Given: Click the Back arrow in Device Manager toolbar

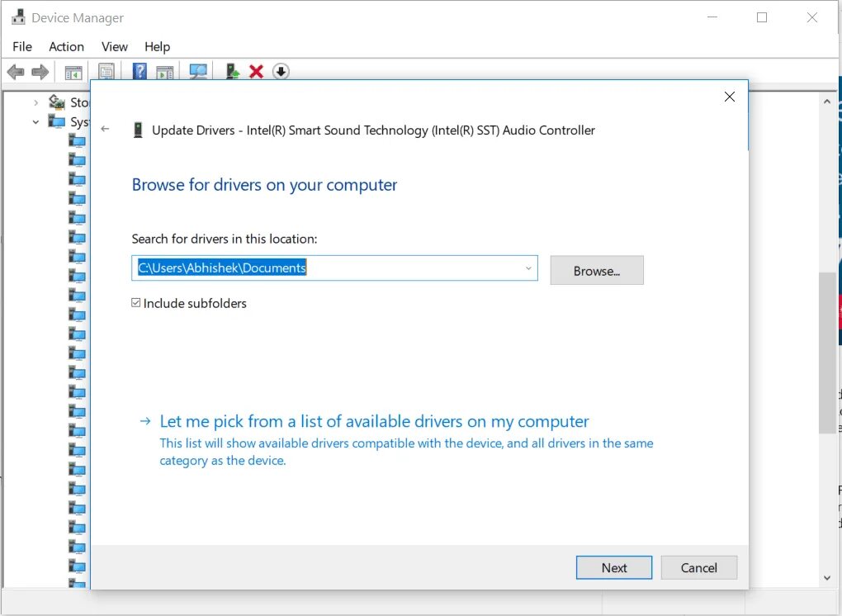Looking at the screenshot, I should pos(16,72).
